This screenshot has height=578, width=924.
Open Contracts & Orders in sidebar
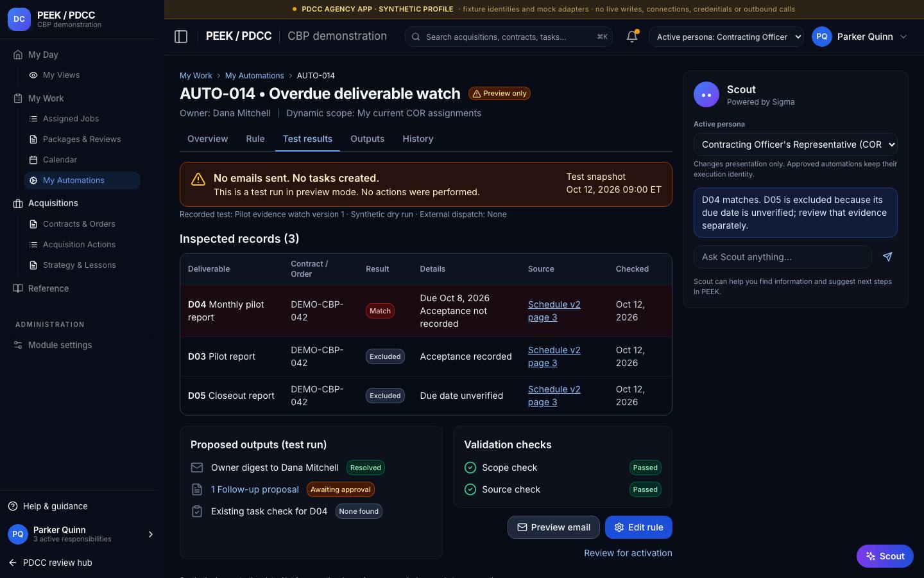(x=82, y=224)
